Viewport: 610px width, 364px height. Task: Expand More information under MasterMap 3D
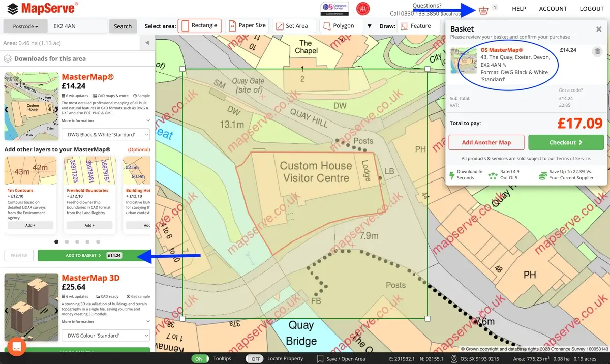pos(106,322)
